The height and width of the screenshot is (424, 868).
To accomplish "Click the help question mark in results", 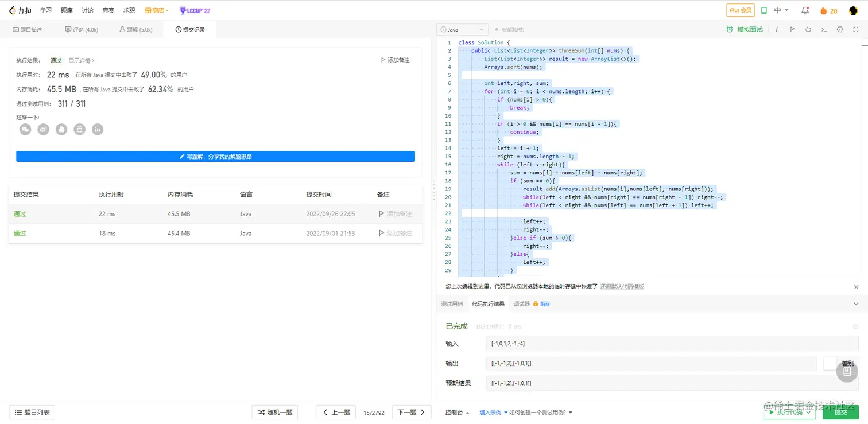I will pyautogui.click(x=855, y=326).
